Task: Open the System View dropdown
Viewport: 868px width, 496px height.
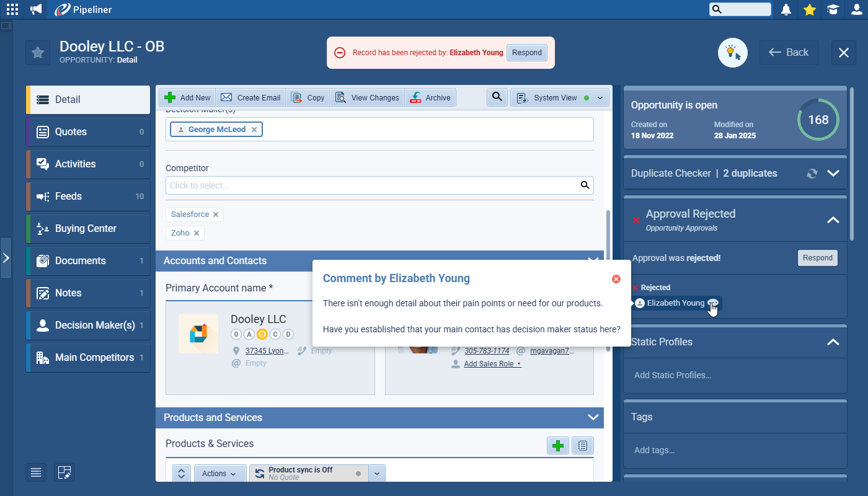Action: point(559,98)
